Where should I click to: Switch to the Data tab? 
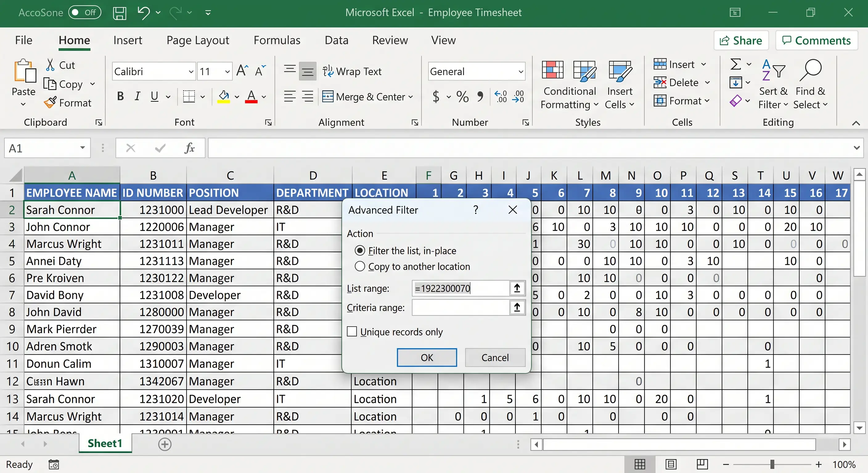click(336, 40)
